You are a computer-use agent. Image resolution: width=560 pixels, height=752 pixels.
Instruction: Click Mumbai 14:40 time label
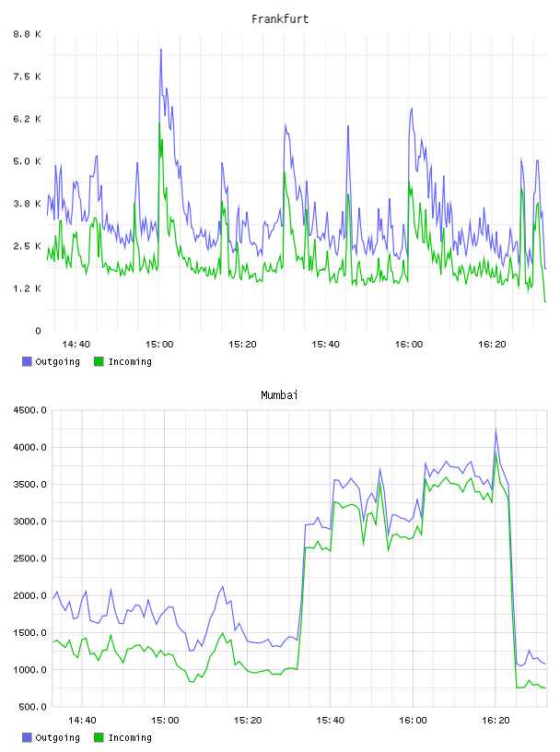pyautogui.click(x=82, y=721)
